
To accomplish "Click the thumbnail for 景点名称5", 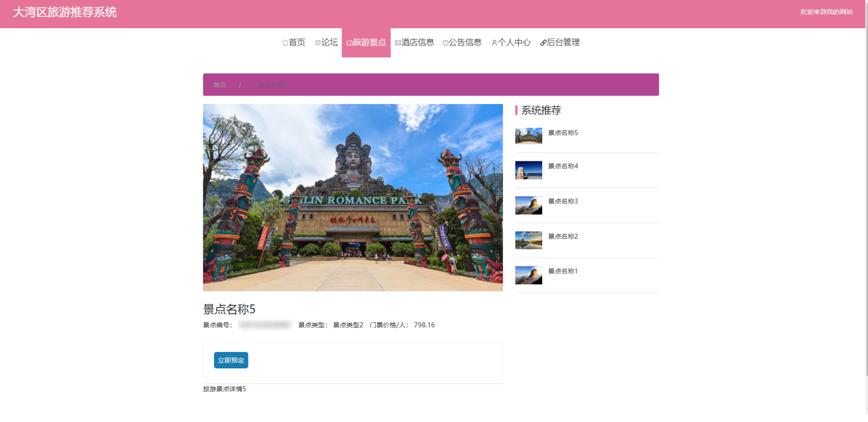I will pyautogui.click(x=529, y=136).
